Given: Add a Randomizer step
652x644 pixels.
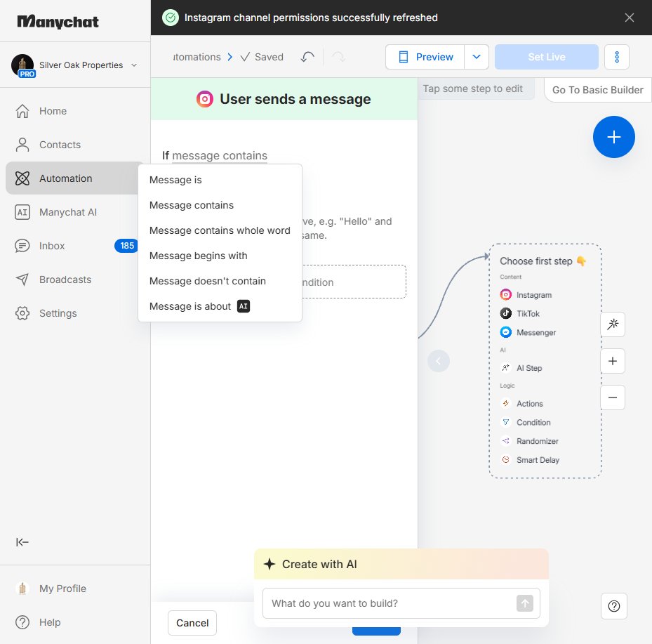Looking at the screenshot, I should click(529, 441).
